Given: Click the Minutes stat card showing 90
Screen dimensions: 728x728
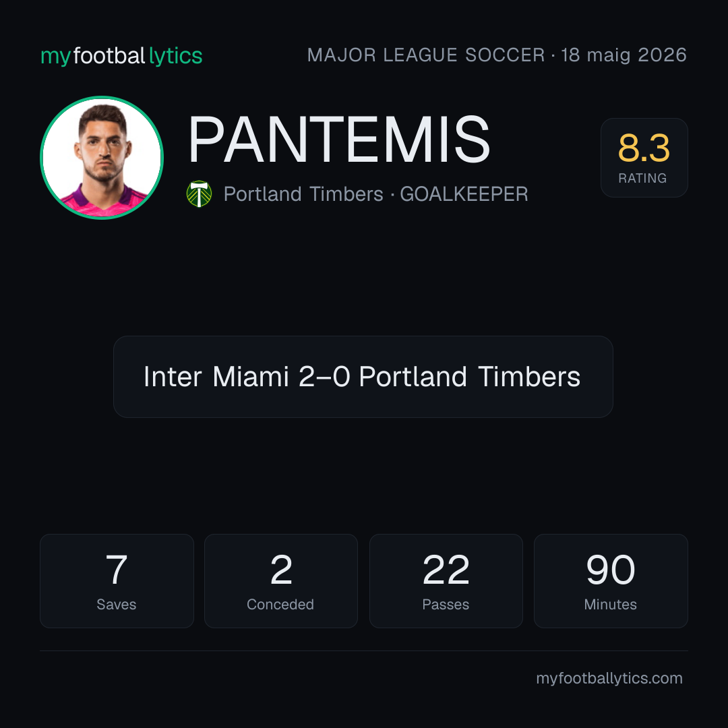Looking at the screenshot, I should [x=611, y=581].
